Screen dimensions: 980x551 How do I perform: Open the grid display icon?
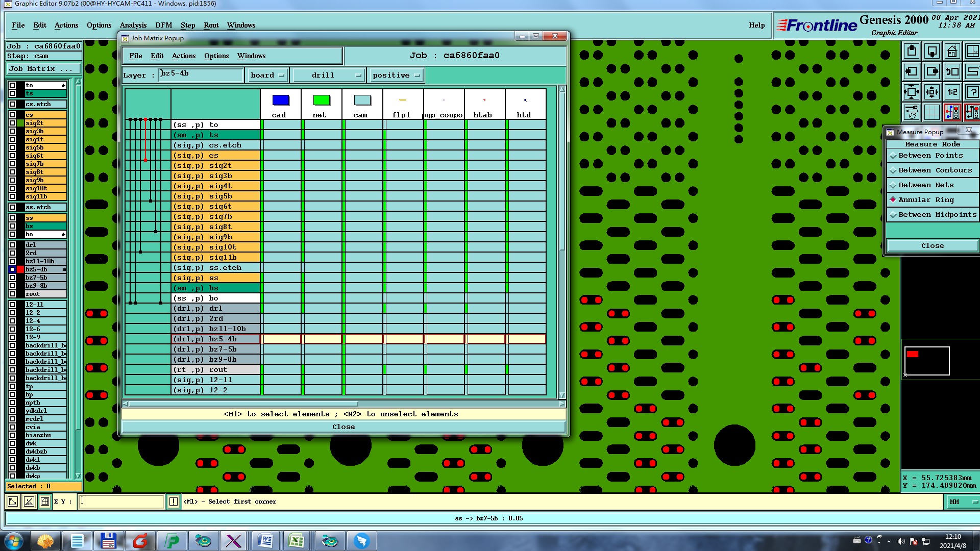click(932, 112)
